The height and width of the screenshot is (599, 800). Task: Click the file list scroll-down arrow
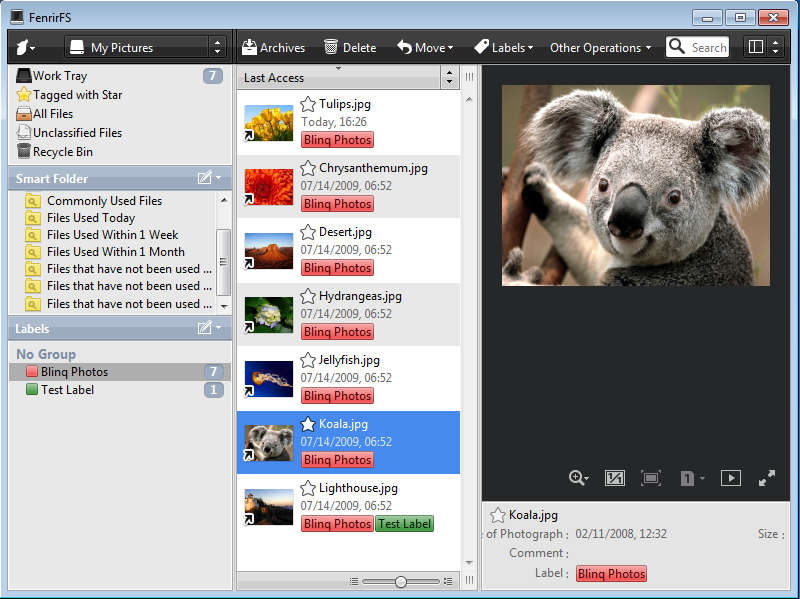[x=469, y=563]
